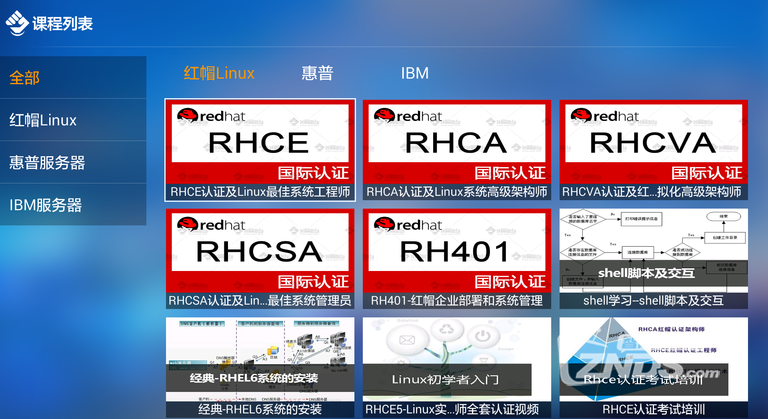Click caption RHCE认证及Linux最佳系统工程师
Image resolution: width=768 pixels, height=419 pixels.
(x=260, y=192)
